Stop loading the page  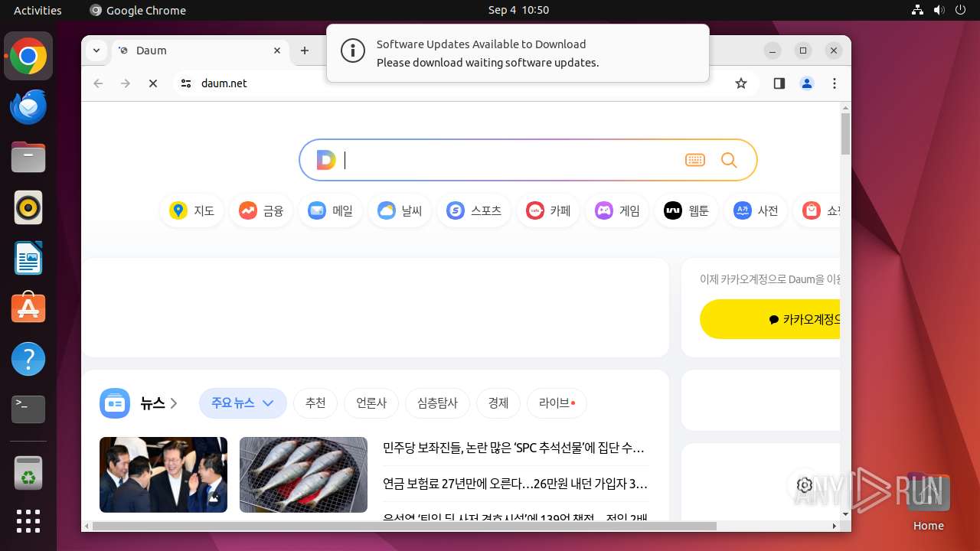pos(153,83)
